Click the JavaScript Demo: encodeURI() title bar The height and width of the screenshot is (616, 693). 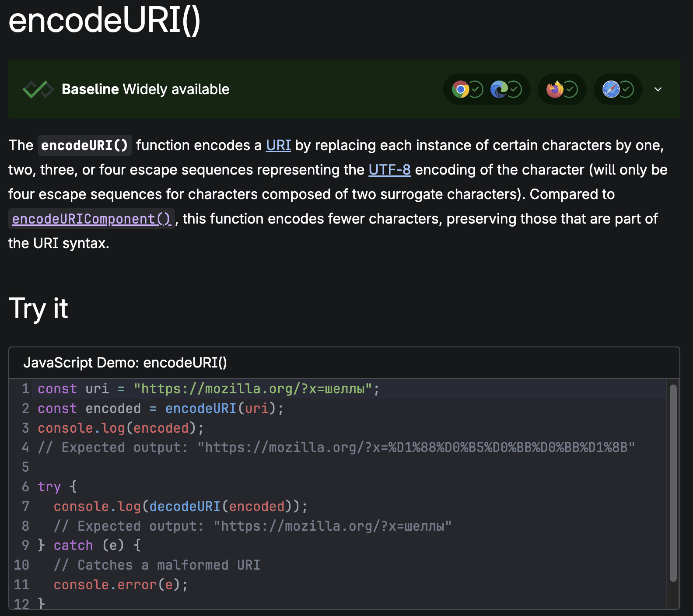click(125, 363)
